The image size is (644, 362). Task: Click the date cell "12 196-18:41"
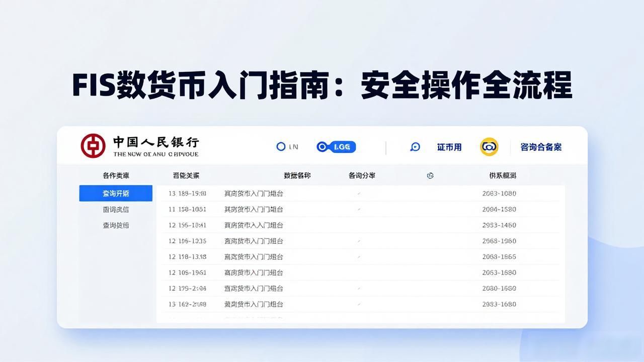coord(187,225)
